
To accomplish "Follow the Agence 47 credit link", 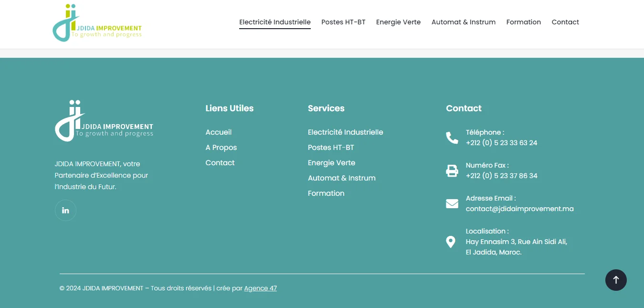I will [x=260, y=288].
